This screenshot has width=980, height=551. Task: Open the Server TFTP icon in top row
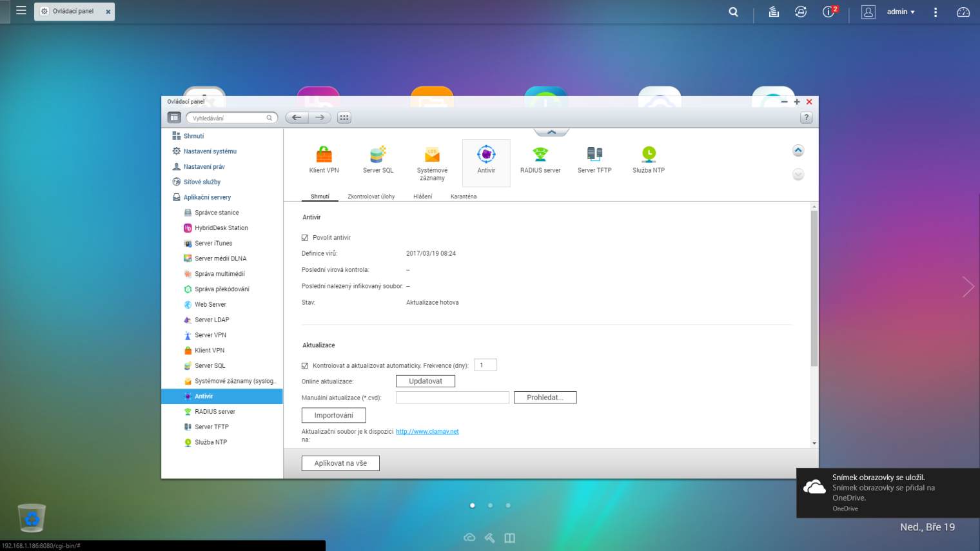click(594, 160)
